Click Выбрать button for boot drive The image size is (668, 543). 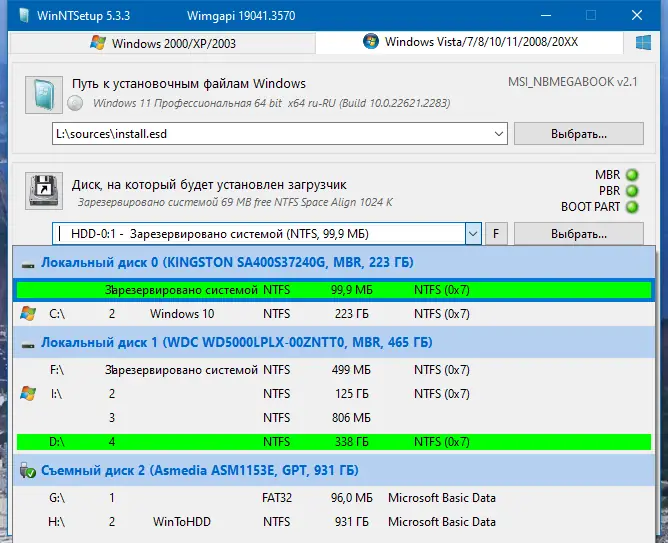tap(579, 234)
